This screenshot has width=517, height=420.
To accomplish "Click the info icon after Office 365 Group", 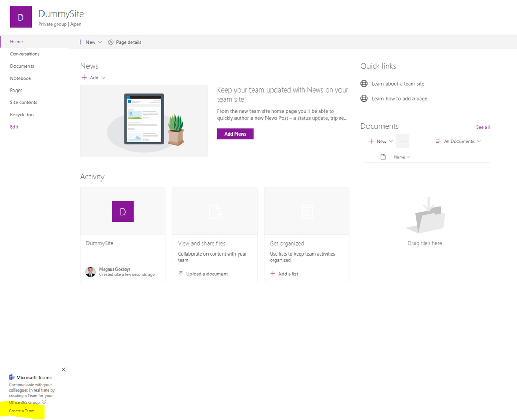I will [x=44, y=402].
